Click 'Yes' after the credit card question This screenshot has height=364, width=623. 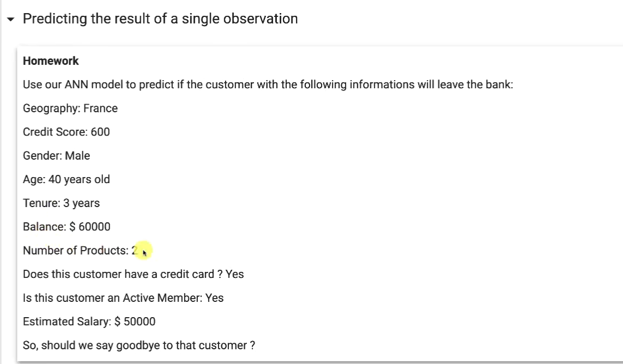[x=235, y=274]
